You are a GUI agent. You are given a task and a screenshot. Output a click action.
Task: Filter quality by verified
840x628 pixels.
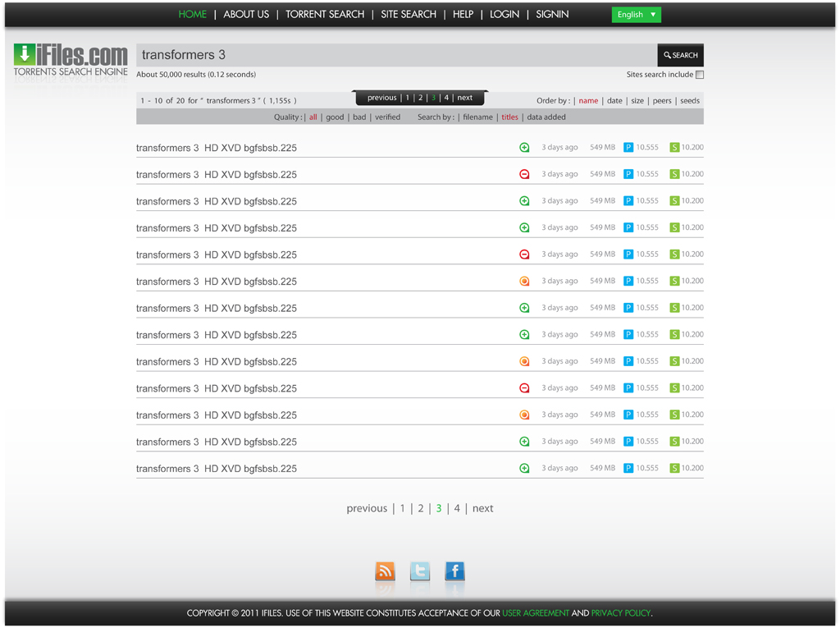tap(387, 117)
